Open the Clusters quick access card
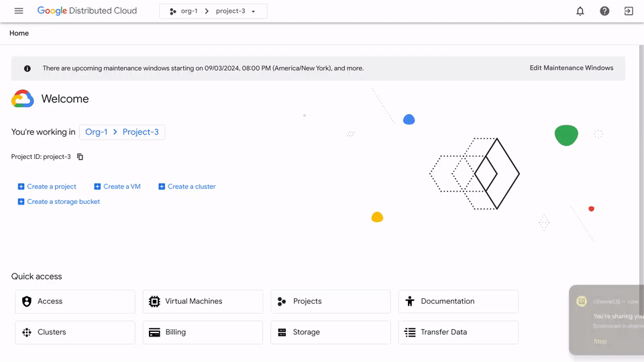This screenshot has height=362, width=644. coord(75,333)
